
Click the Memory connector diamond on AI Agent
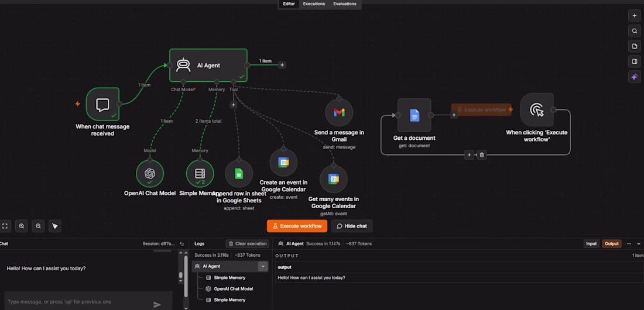point(217,82)
